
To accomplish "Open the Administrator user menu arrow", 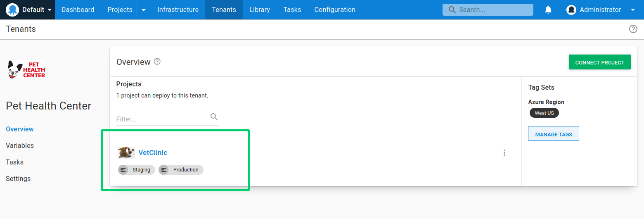I will coord(633,10).
